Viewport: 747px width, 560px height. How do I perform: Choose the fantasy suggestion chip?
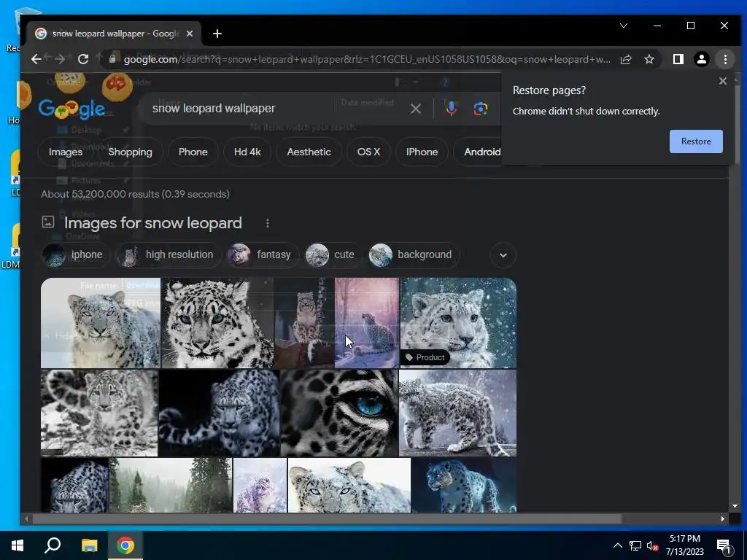click(x=263, y=254)
